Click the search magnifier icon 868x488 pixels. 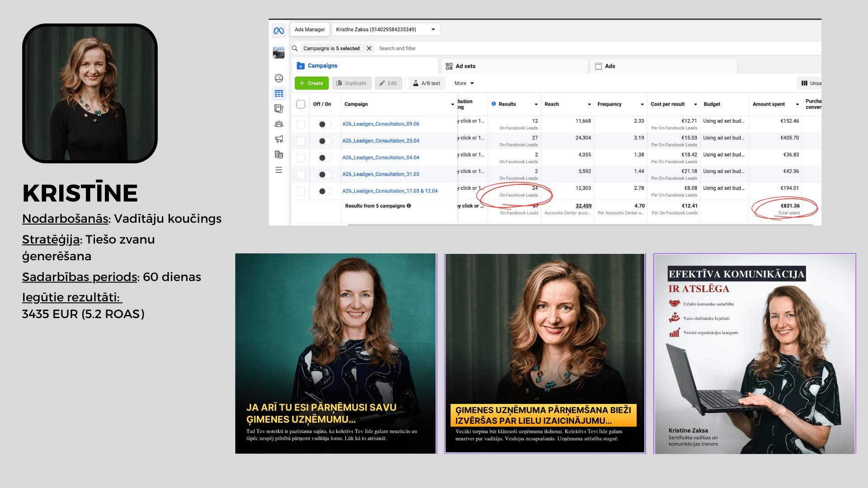click(295, 48)
